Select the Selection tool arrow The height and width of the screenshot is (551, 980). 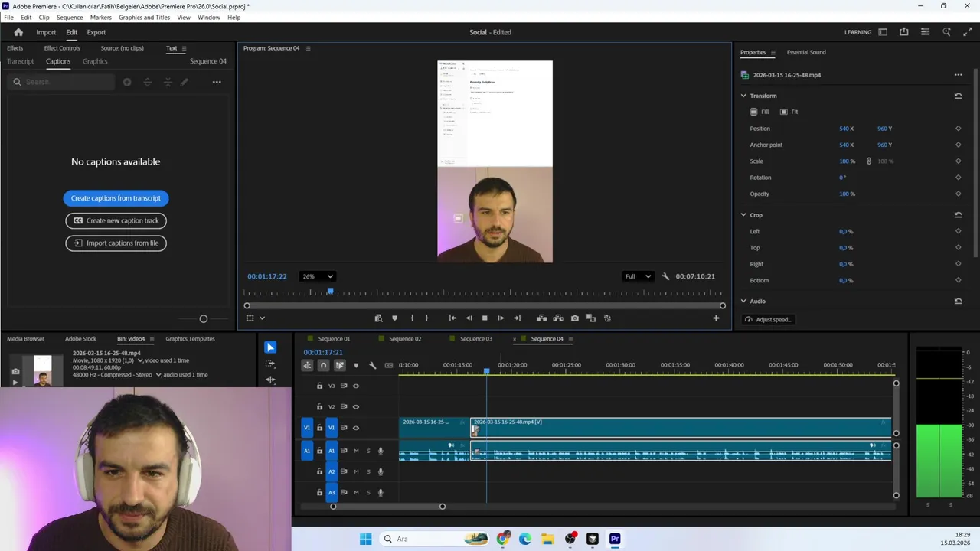(x=270, y=347)
